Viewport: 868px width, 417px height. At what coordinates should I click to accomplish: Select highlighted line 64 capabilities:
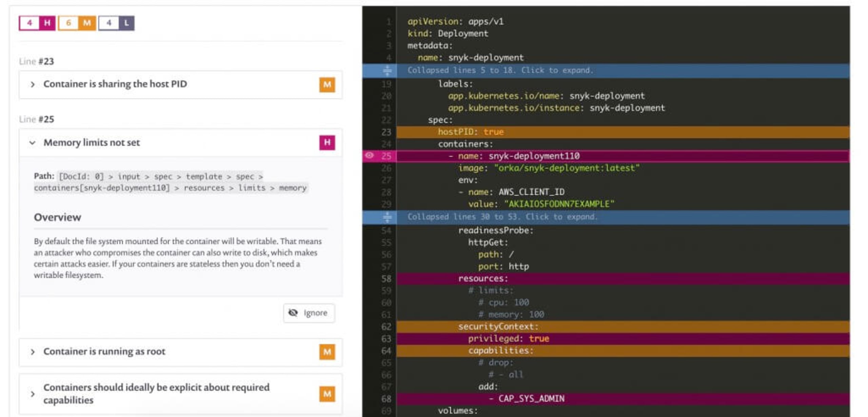623,351
